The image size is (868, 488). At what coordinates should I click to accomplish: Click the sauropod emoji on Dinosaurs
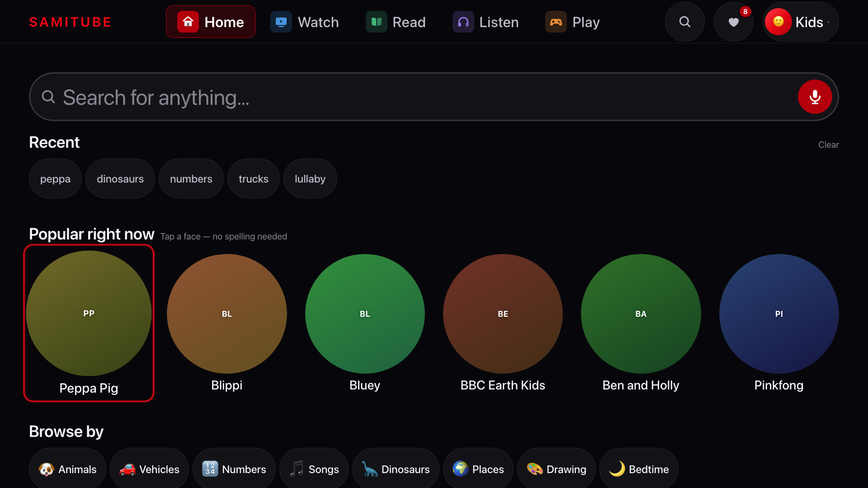[370, 469]
